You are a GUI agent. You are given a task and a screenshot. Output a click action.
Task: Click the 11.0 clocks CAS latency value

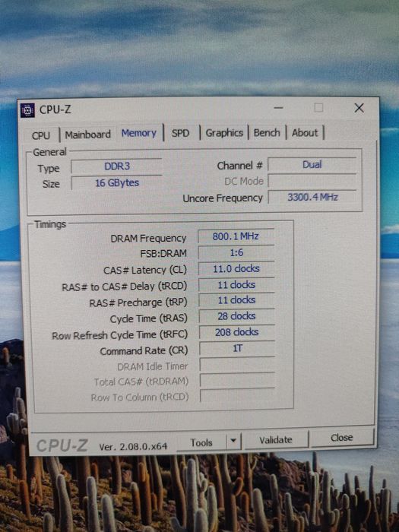[x=236, y=269]
